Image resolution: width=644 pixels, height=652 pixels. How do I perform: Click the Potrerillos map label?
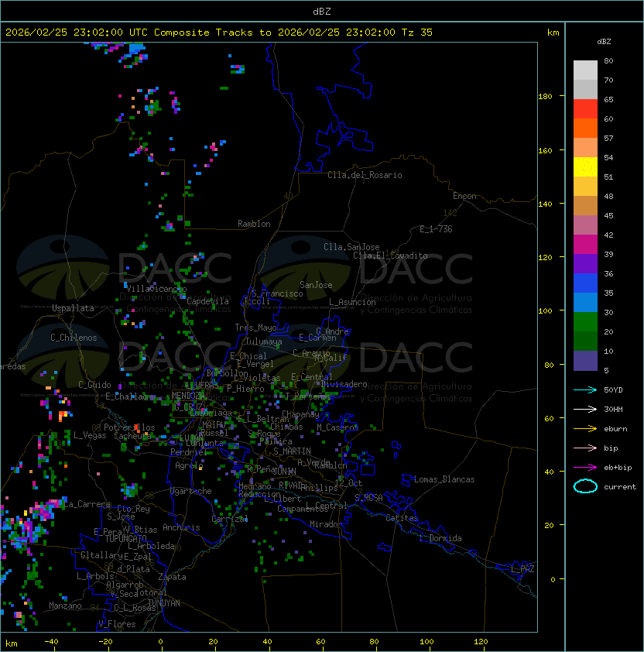click(x=129, y=427)
